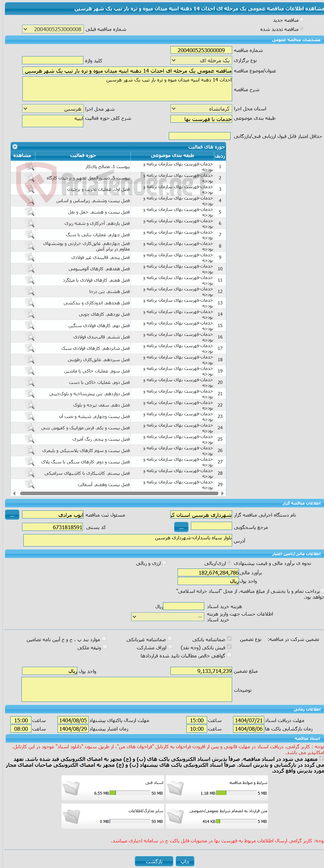Open اطلاعات حساب واریز dropdown

[168, 617]
